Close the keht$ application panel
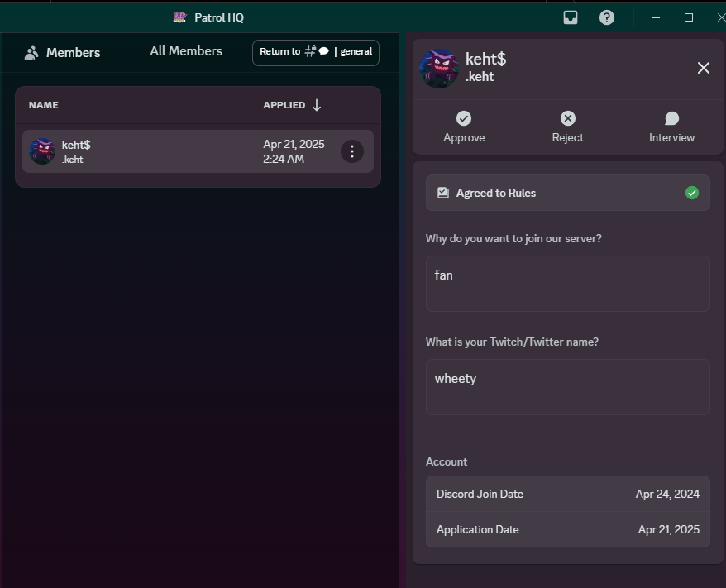726x588 pixels. pos(704,68)
